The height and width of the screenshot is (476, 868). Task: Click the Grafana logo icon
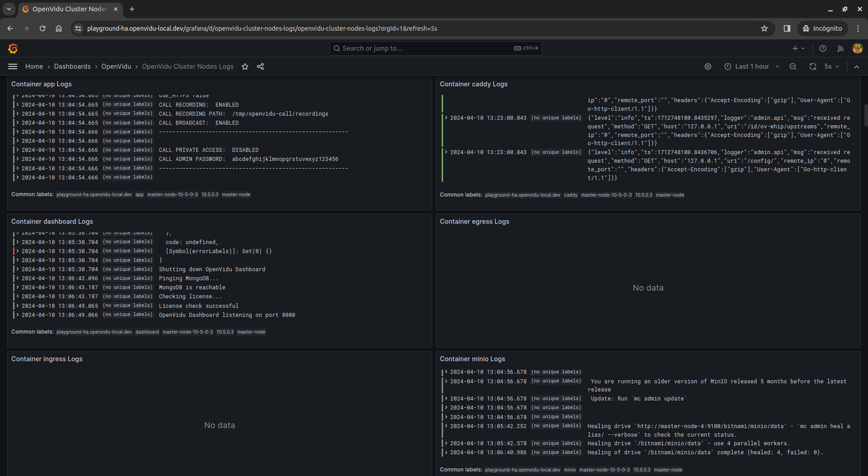(x=13, y=48)
